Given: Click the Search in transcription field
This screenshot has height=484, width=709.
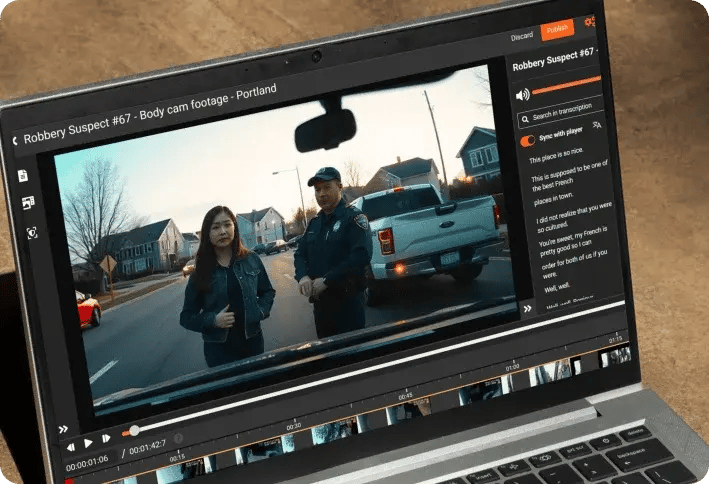Looking at the screenshot, I should click(x=565, y=113).
